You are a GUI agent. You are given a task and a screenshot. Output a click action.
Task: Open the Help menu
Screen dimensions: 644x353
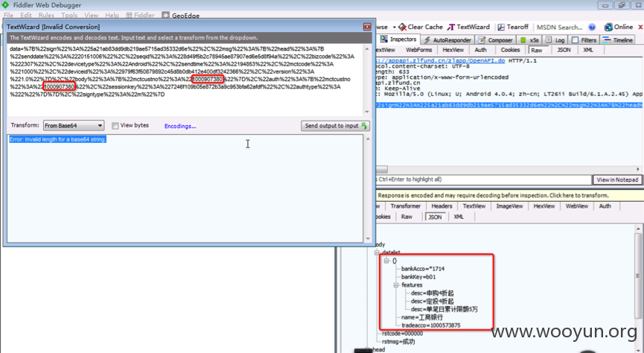click(112, 15)
